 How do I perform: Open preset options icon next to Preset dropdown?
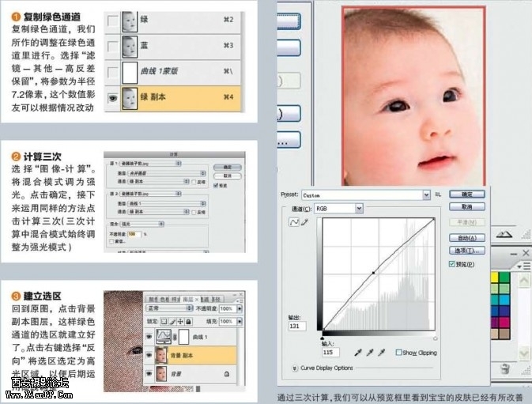438,194
